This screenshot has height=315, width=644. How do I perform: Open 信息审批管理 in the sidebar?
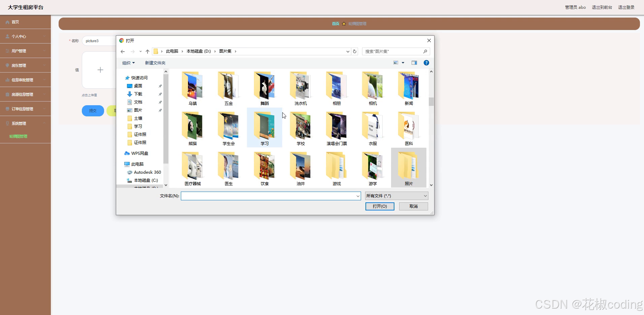pos(25,80)
